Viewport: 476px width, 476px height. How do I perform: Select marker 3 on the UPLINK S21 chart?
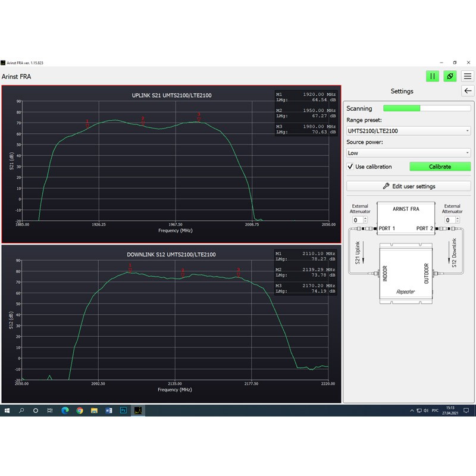click(199, 117)
